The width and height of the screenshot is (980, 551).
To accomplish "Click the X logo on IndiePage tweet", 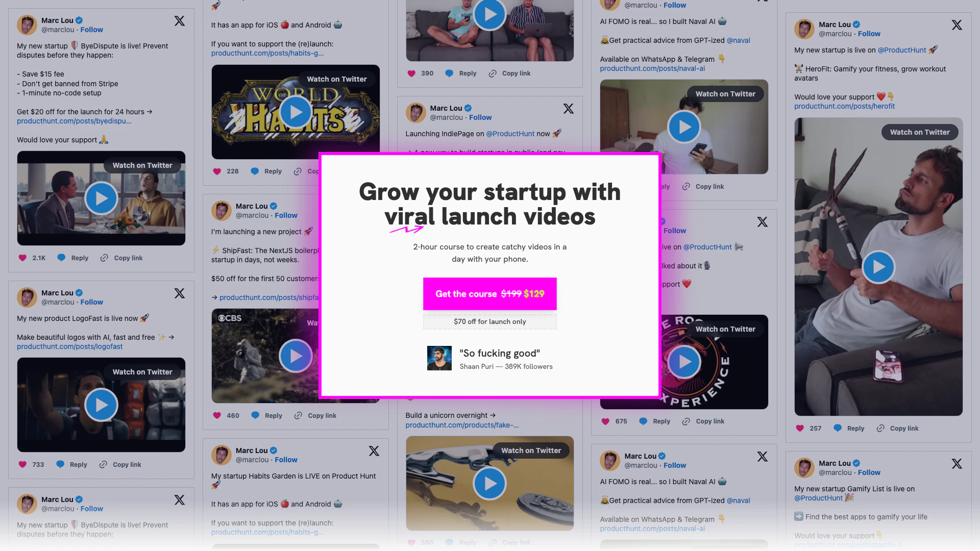I will (568, 109).
